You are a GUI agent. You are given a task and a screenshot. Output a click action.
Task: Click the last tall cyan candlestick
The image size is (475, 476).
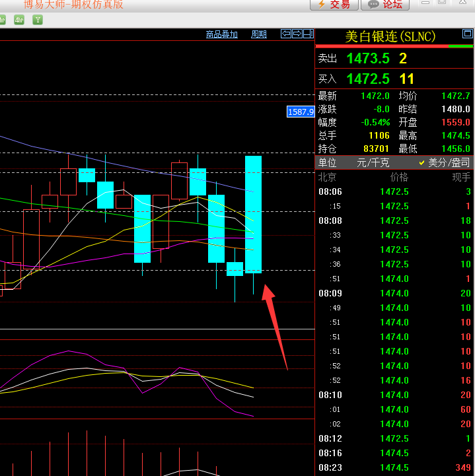[254, 214]
